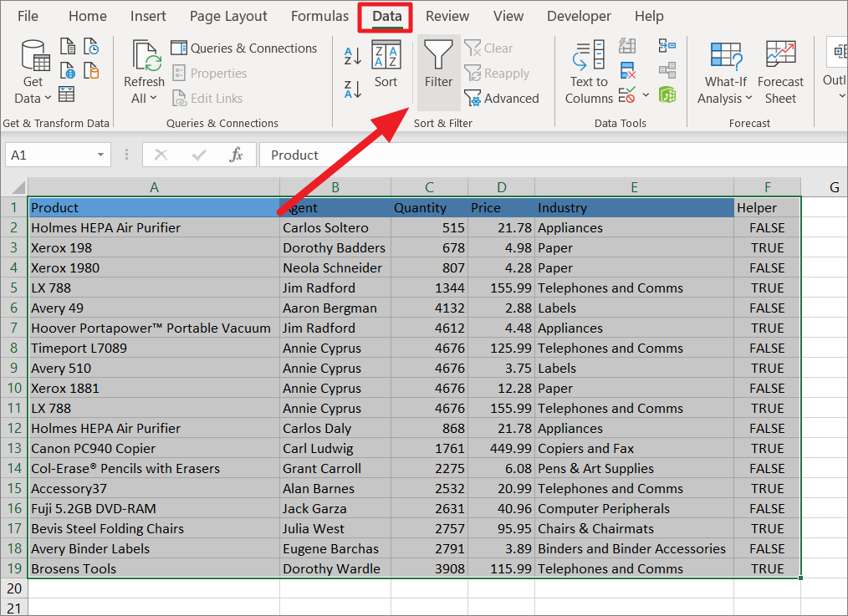848x616 pixels.
Task: Click the Insert Function fx icon
Action: [x=236, y=155]
